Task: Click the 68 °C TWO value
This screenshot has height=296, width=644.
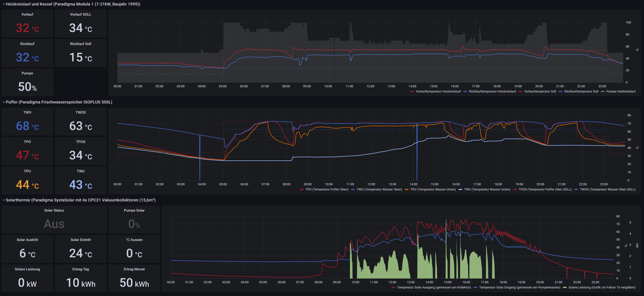Action: (27, 126)
